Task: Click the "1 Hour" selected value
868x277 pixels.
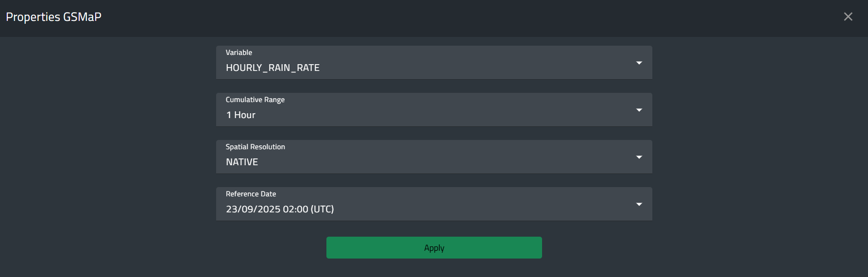Action: click(241, 115)
